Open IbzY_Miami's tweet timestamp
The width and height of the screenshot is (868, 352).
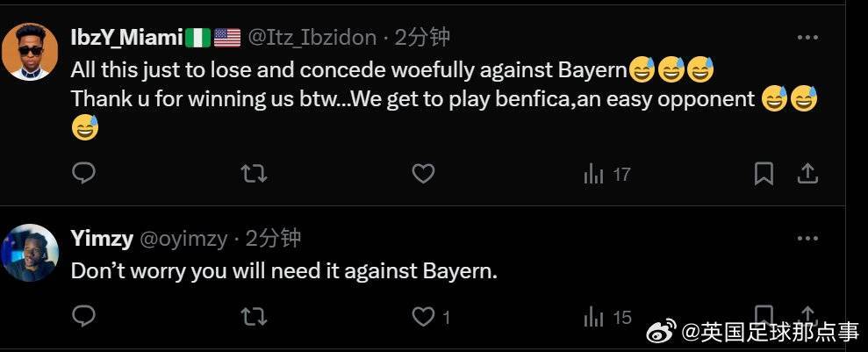423,37
